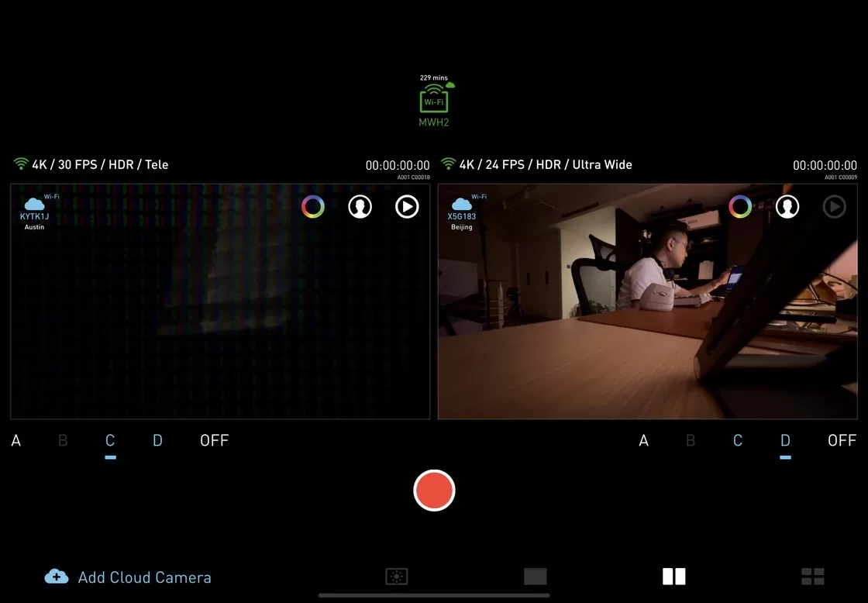The width and height of the screenshot is (868, 603).
Task: Click cloud icon for KYTK1J camera
Action: tap(34, 204)
